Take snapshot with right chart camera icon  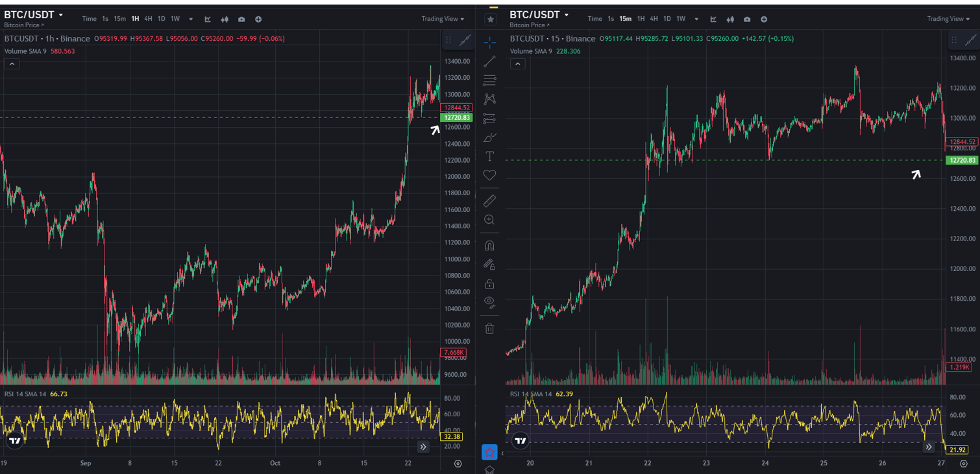coord(747,19)
